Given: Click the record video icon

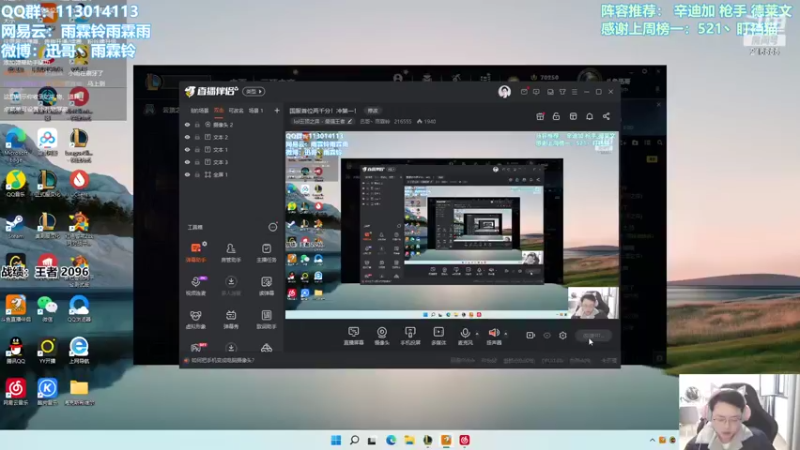Looking at the screenshot, I should (x=530, y=335).
